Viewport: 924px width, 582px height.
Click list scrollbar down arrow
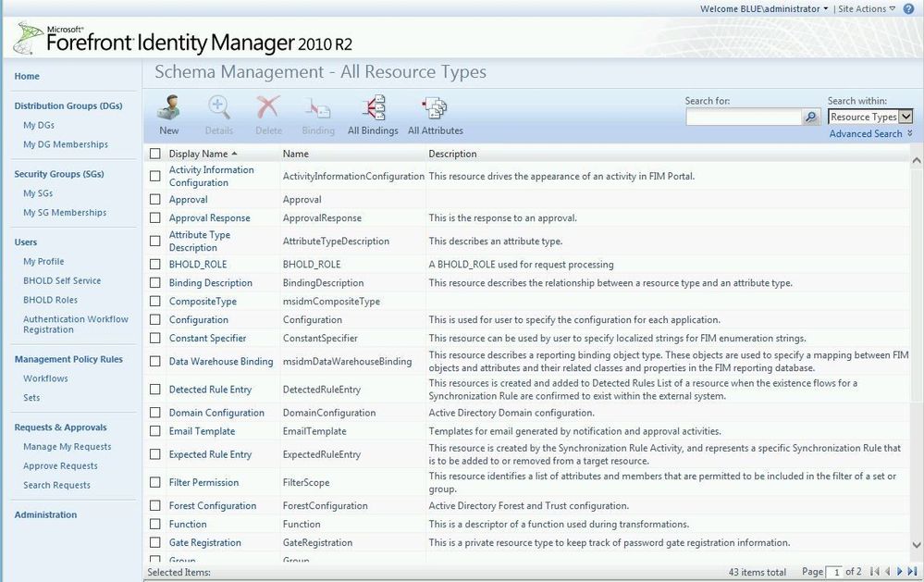pos(917,544)
